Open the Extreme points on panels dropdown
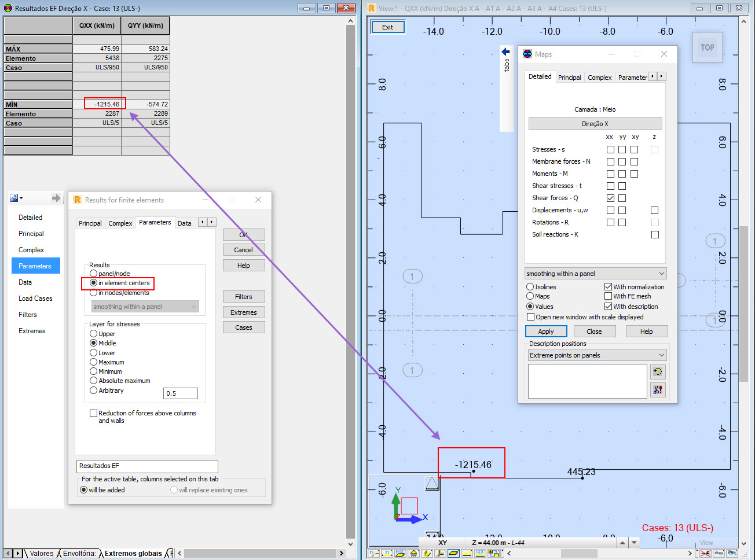 (597, 355)
